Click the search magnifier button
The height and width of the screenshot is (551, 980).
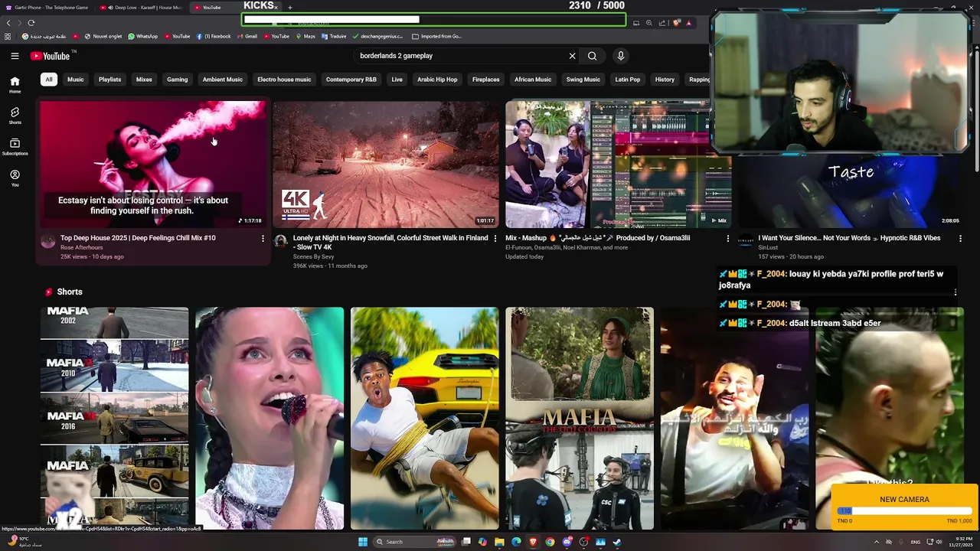592,56
